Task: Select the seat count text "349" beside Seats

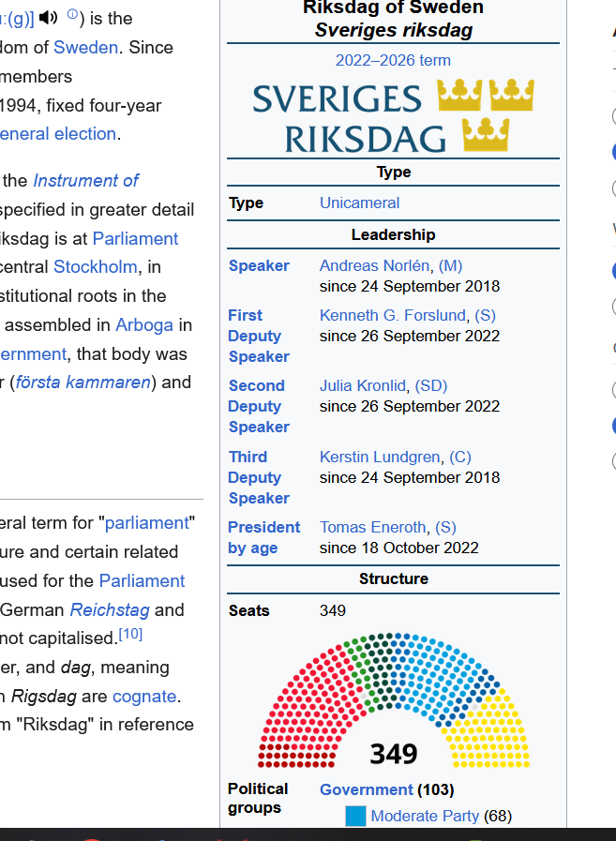Action: (x=333, y=610)
